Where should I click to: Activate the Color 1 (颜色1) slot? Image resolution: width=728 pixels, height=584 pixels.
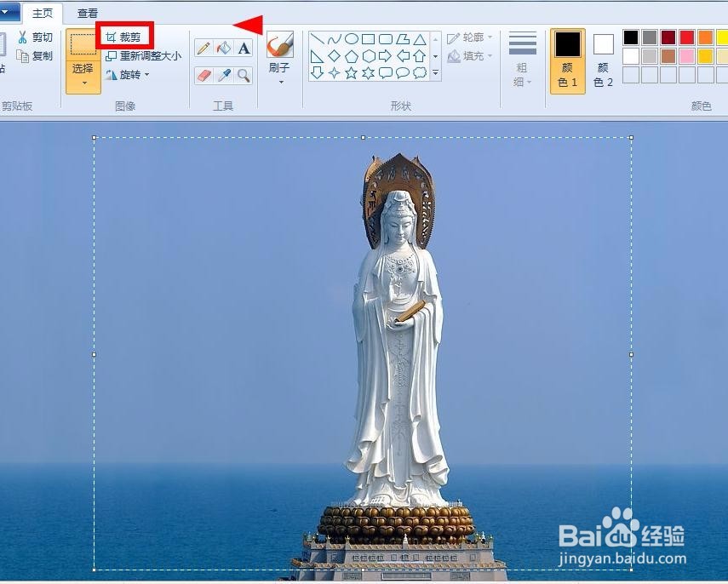point(566,54)
